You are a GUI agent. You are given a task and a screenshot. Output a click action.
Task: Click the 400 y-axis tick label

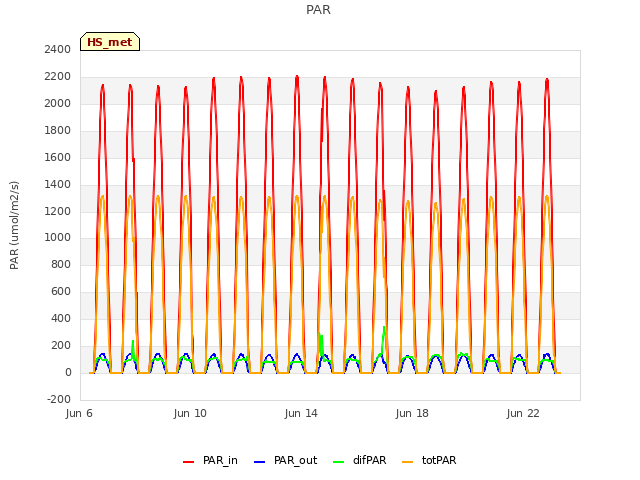click(61, 319)
